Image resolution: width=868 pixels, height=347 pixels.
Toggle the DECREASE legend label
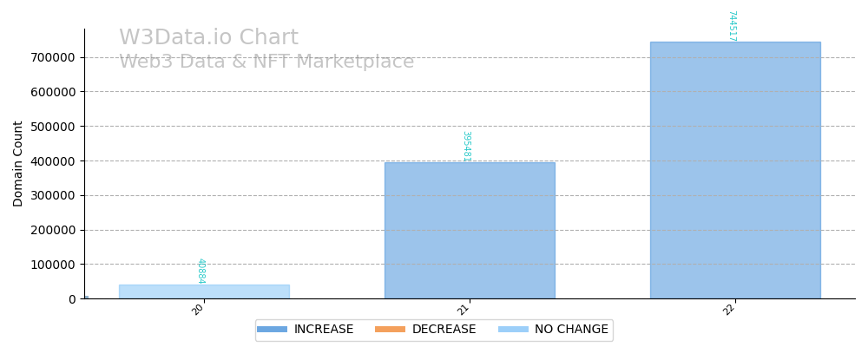(x=444, y=330)
